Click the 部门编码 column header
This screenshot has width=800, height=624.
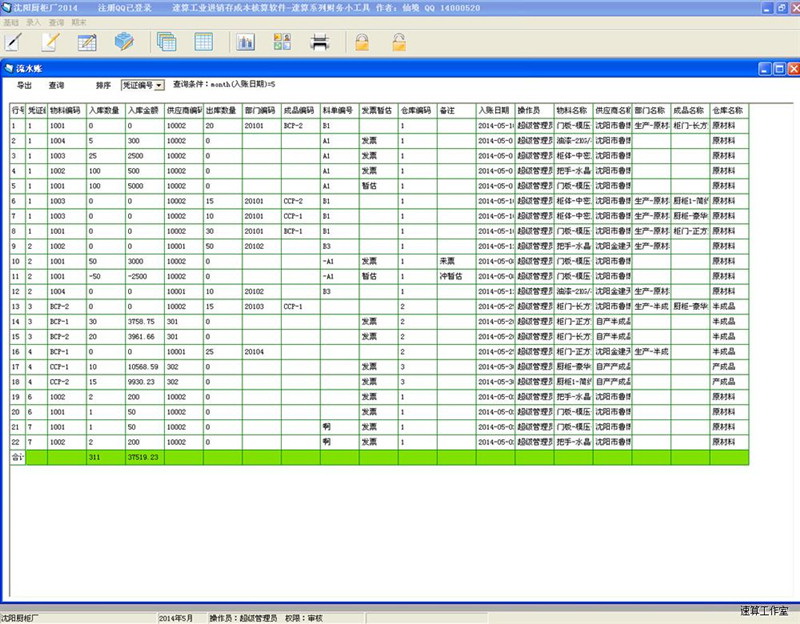(262, 110)
